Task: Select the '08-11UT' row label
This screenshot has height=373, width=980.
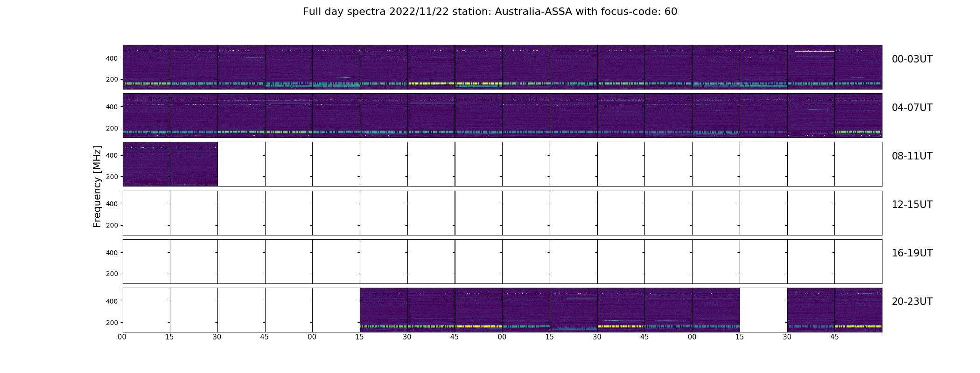Action: coord(912,156)
